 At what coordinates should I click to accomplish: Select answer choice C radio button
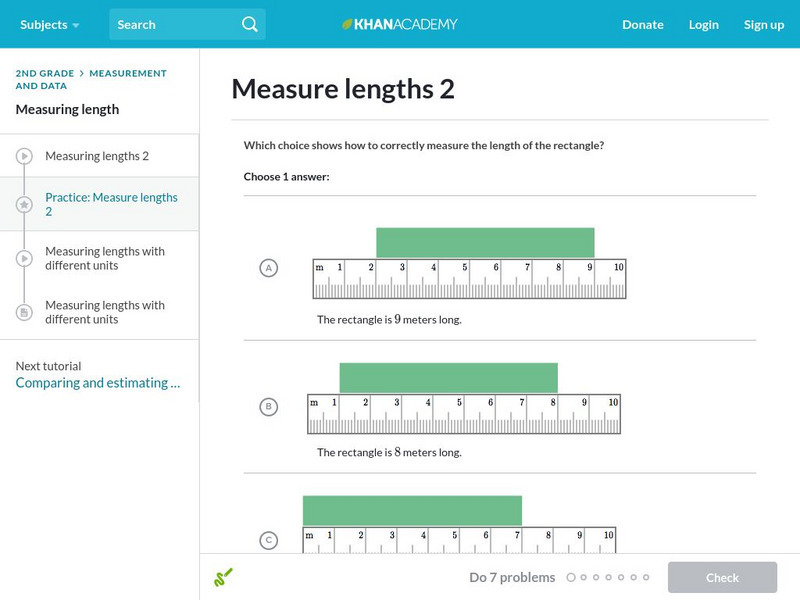(269, 540)
